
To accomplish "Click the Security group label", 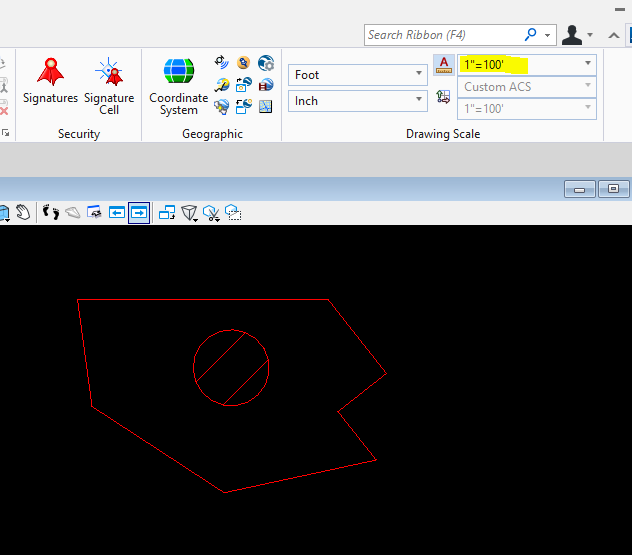I will [79, 134].
